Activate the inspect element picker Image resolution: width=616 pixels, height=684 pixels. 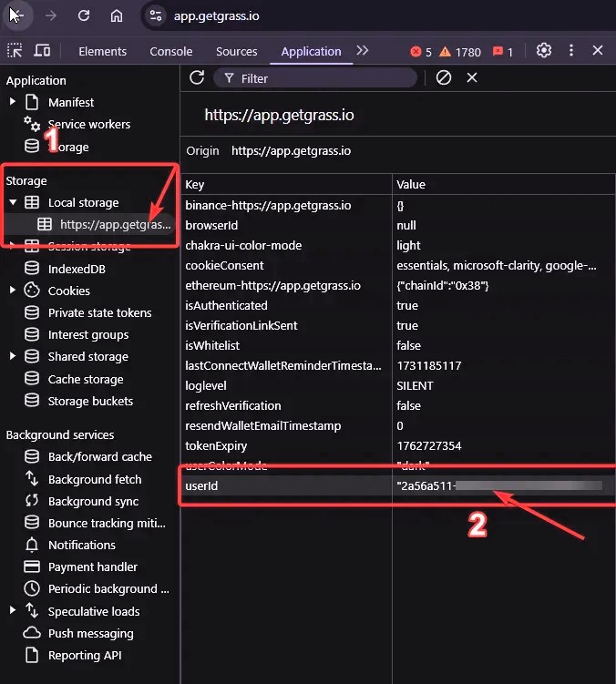pyautogui.click(x=15, y=51)
